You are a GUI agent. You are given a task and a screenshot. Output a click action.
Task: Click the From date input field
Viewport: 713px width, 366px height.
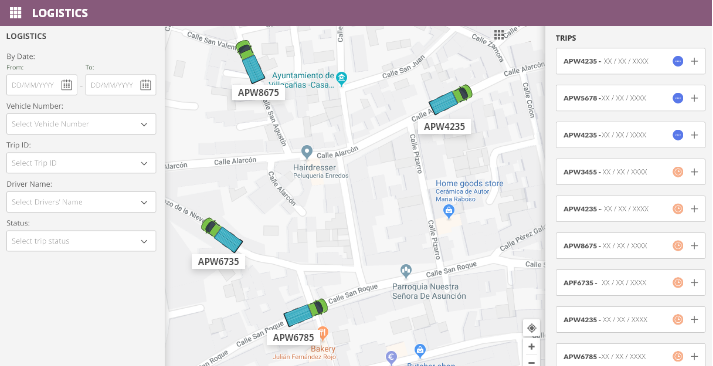tap(42, 85)
